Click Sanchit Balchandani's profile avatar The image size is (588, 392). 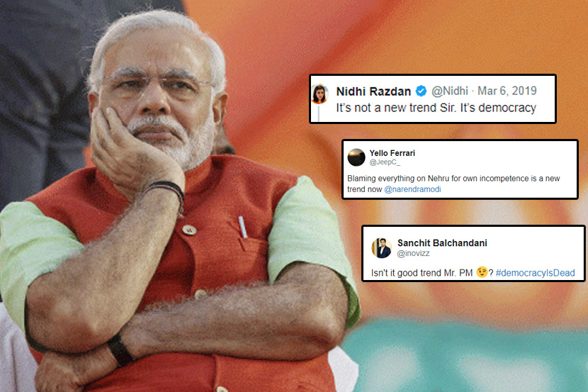click(x=381, y=247)
